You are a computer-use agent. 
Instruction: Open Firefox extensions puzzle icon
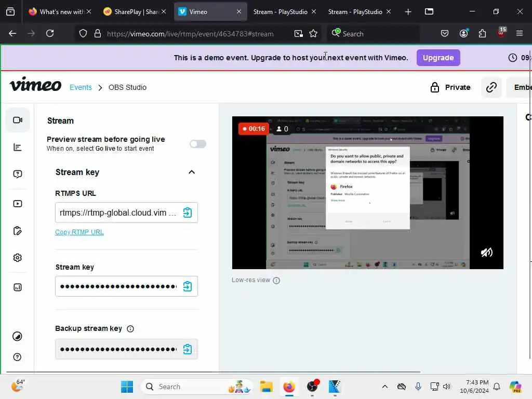(482, 33)
